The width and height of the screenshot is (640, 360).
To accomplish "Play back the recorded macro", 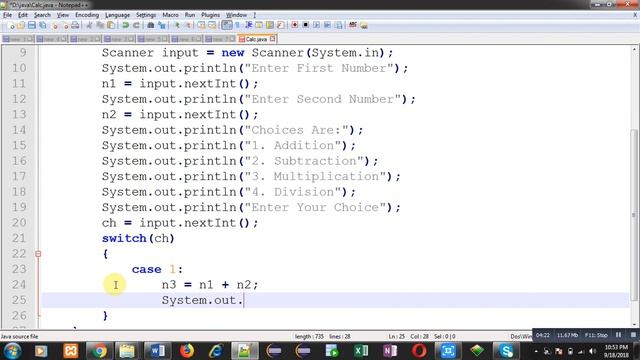I will point(316,25).
